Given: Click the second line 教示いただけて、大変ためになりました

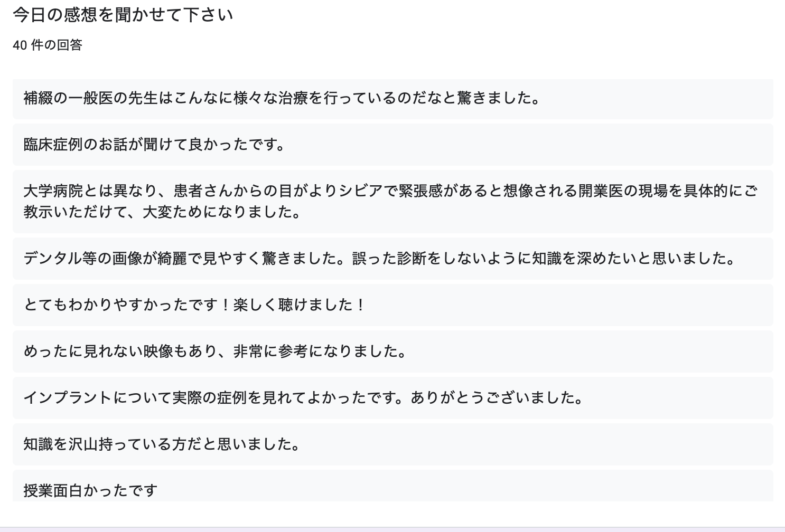Looking at the screenshot, I should 162,212.
